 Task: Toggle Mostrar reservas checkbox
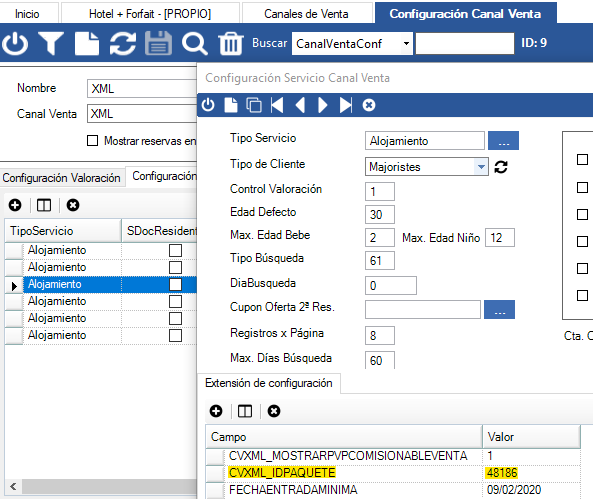pos(92,141)
